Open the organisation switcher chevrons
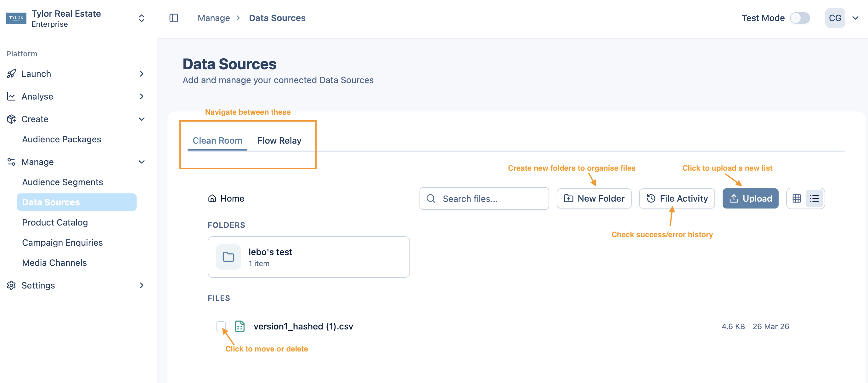 click(142, 18)
